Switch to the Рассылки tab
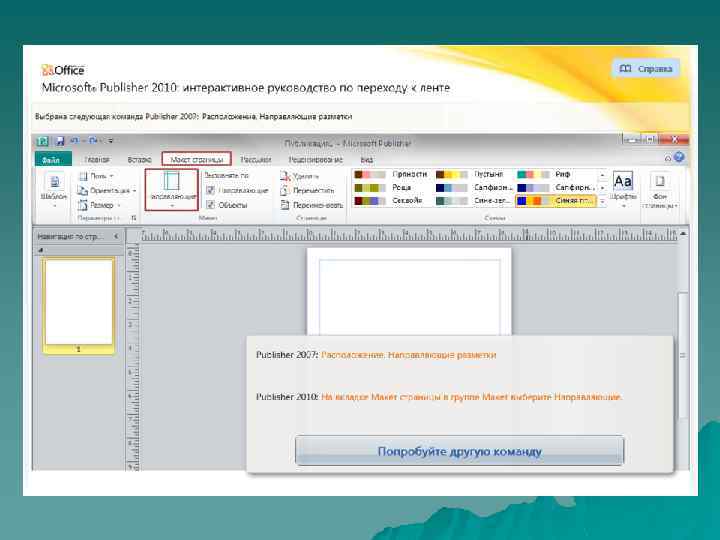This screenshot has height=540, width=720. [256, 160]
